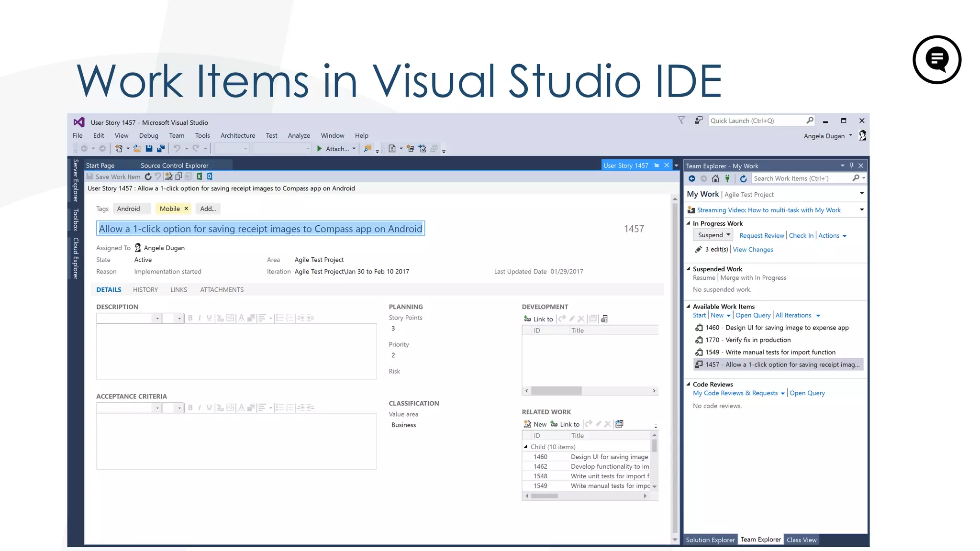Toggle Bold in Description editor toolbar
The image size is (980, 551).
[x=190, y=318]
